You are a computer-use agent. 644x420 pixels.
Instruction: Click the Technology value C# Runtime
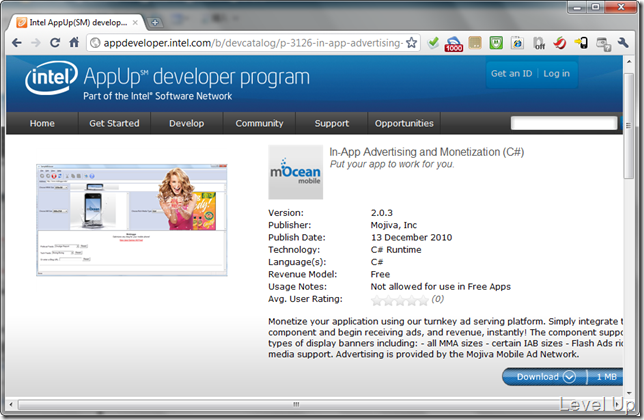[396, 250]
